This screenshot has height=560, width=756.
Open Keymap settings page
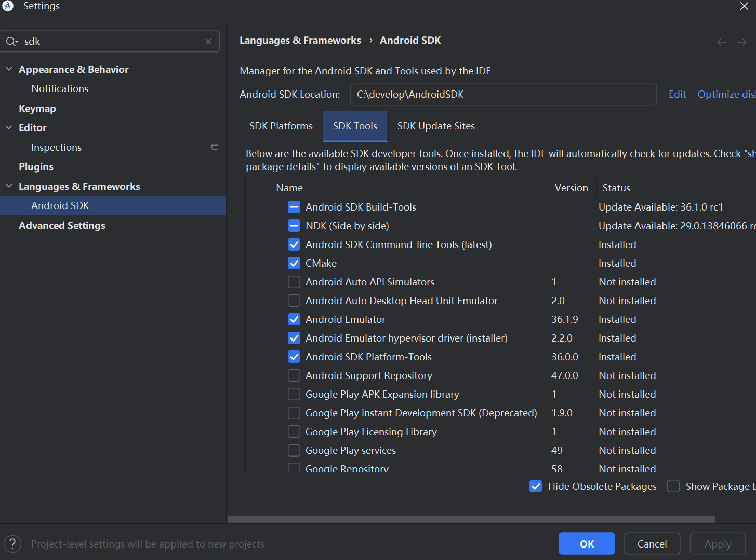coord(37,108)
